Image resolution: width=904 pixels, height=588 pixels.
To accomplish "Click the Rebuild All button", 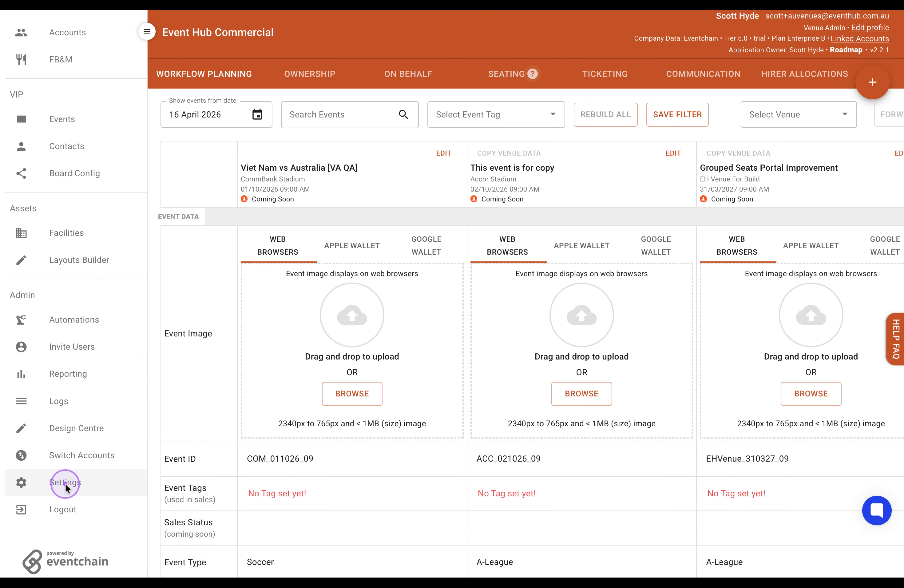I will tap(605, 114).
